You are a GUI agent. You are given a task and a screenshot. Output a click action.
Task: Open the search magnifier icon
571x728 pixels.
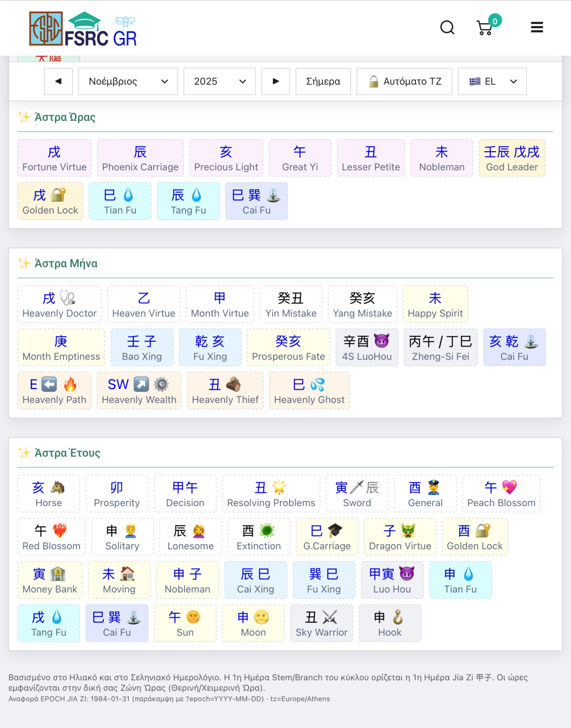[x=447, y=27]
